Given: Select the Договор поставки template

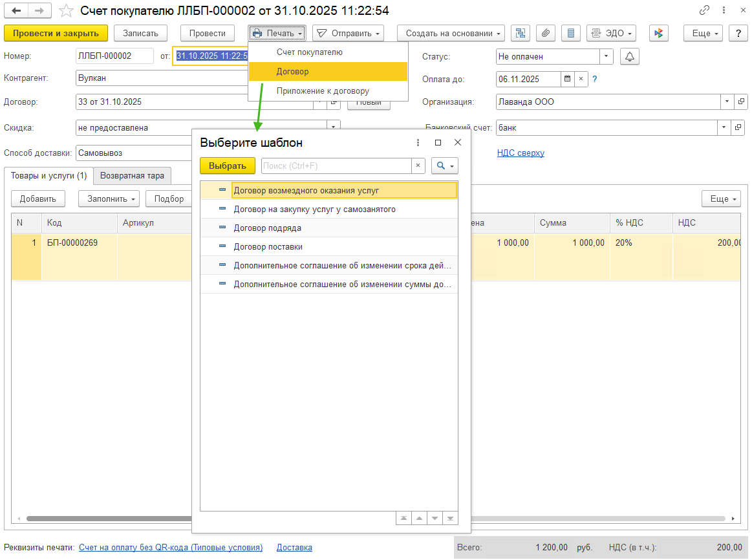Looking at the screenshot, I should (x=268, y=247).
